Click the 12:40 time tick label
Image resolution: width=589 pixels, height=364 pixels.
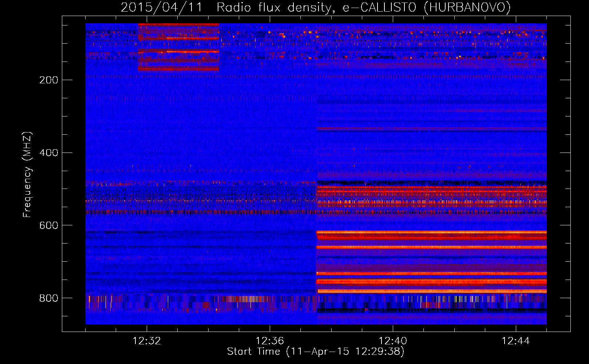393,341
